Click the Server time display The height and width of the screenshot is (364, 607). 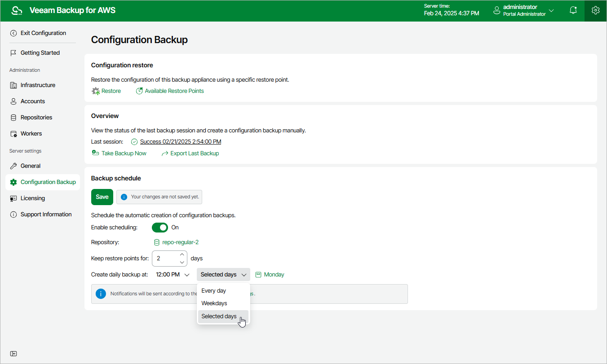[452, 10]
